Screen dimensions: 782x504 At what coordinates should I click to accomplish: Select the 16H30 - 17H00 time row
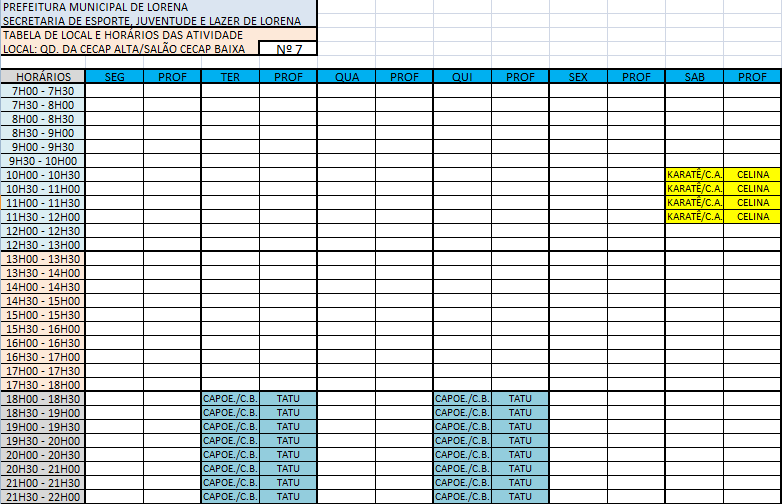point(43,356)
